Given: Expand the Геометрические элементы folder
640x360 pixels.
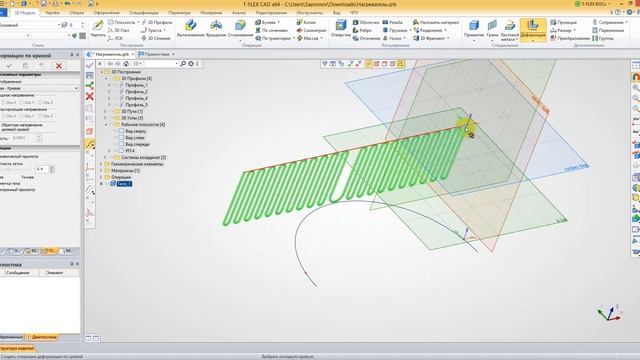Looking at the screenshot, I should (x=102, y=164).
